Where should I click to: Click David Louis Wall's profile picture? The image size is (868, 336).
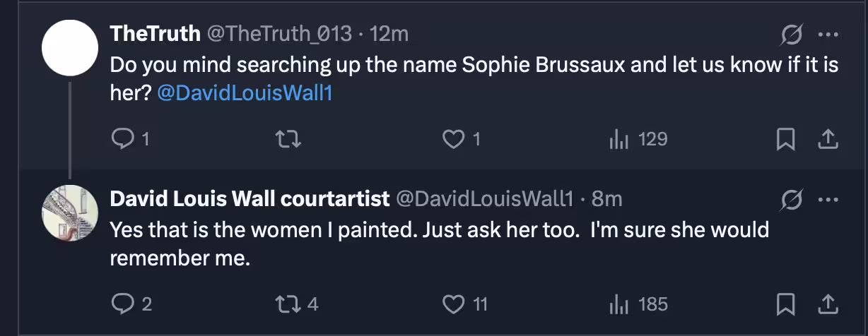[x=69, y=212]
